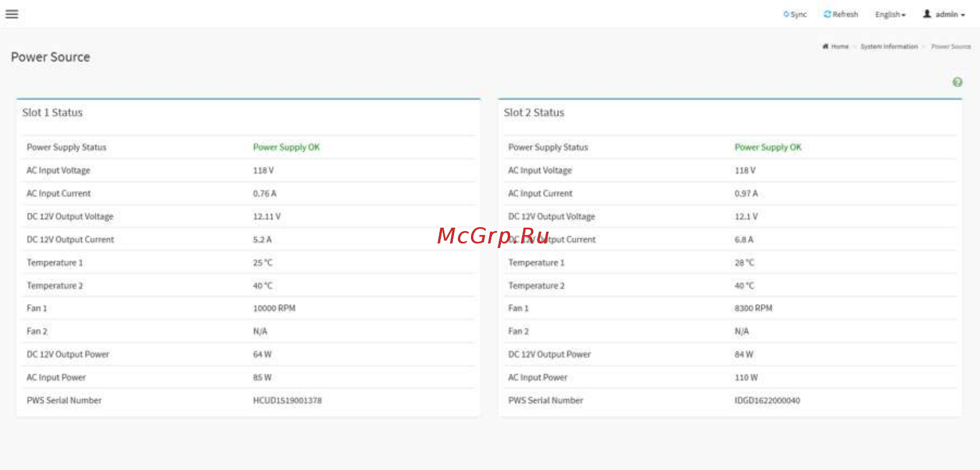Screen dimensions: 980x470
Task: Click Slot 1 Fan 2 label
Action: pyautogui.click(x=37, y=331)
